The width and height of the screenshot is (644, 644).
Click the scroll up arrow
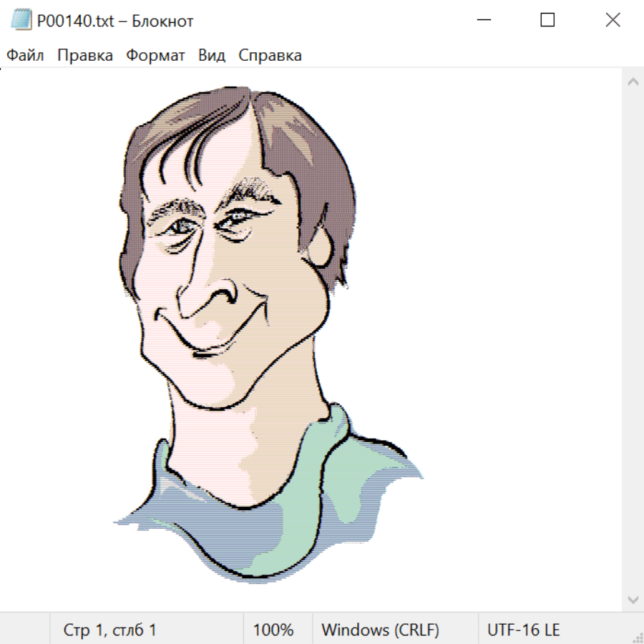pos(633,82)
